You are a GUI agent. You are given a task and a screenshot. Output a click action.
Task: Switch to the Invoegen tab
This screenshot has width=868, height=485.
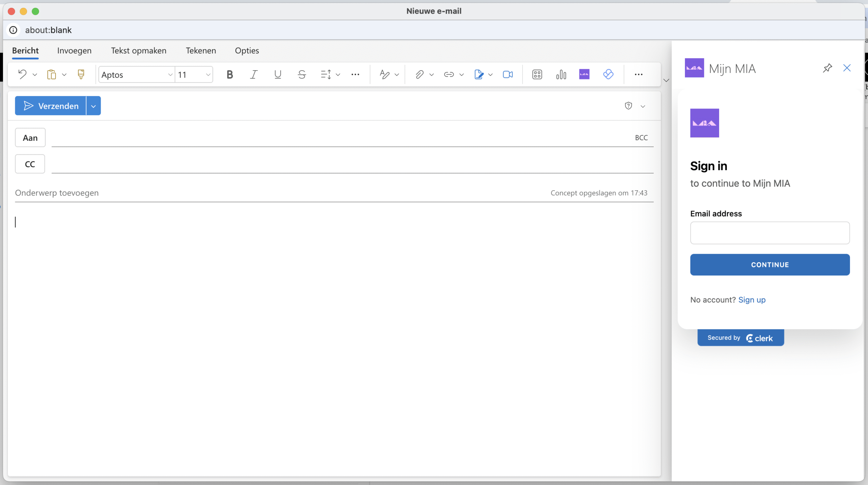point(74,51)
